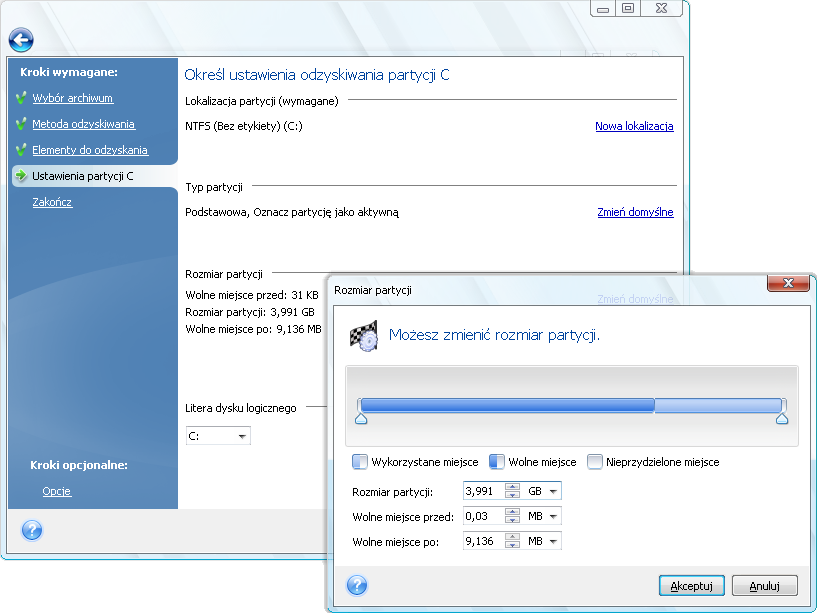This screenshot has width=817, height=613.
Task: Click Zmień domyślne for Typ partycji
Action: pyautogui.click(x=635, y=212)
